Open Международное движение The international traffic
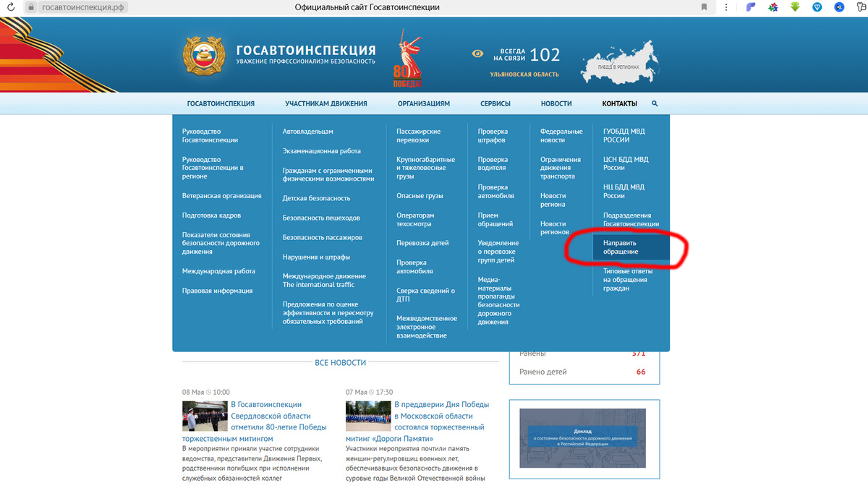This screenshot has height=488, width=868. 324,281
